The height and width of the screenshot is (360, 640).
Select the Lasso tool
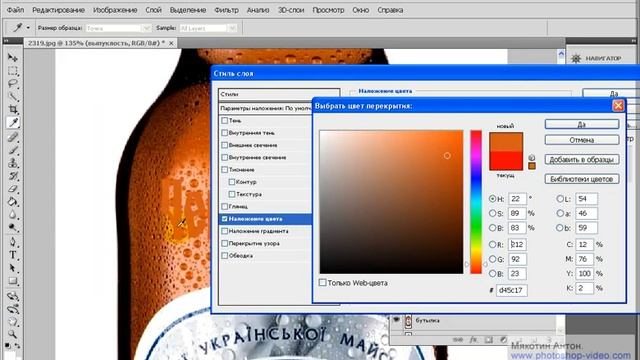13,84
